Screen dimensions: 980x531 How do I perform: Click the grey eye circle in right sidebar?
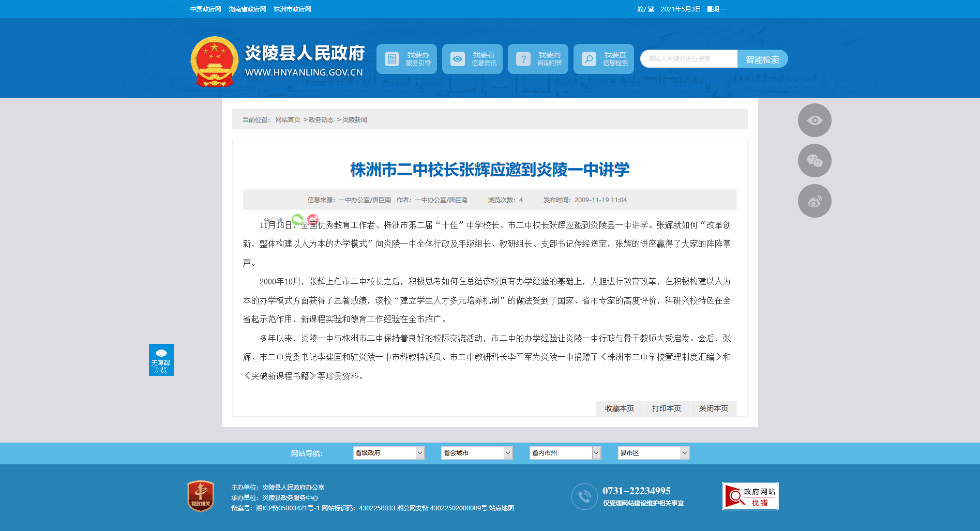(815, 120)
